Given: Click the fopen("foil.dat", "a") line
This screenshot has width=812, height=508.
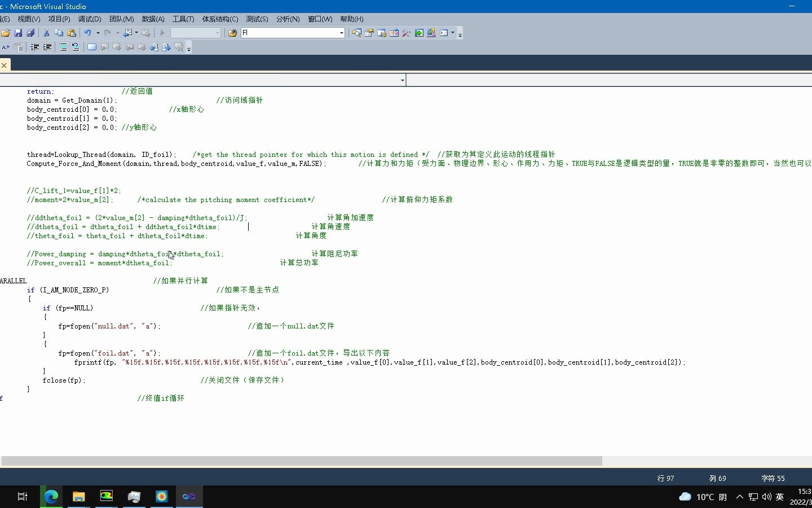Looking at the screenshot, I should tap(109, 353).
